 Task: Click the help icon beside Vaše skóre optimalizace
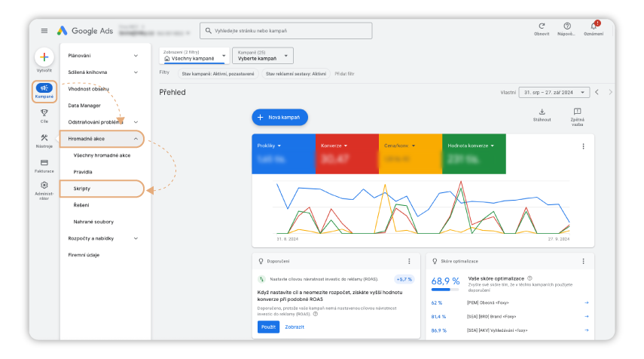530,278
